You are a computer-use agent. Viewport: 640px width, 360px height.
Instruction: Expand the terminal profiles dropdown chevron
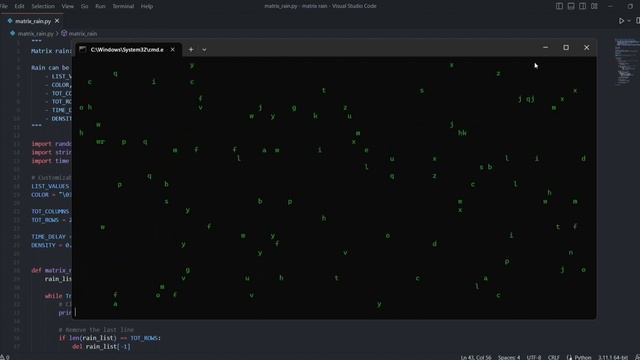pos(204,50)
